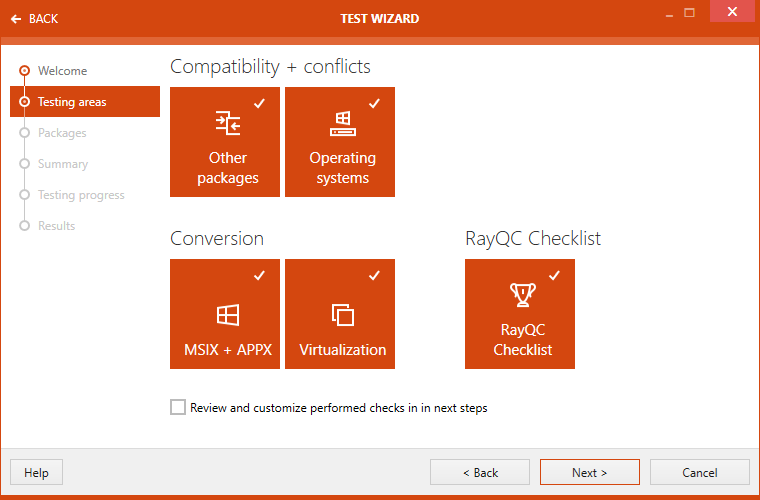Viewport: 760px width, 500px height.
Task: Open the Packages wizard step
Action: click(62, 133)
